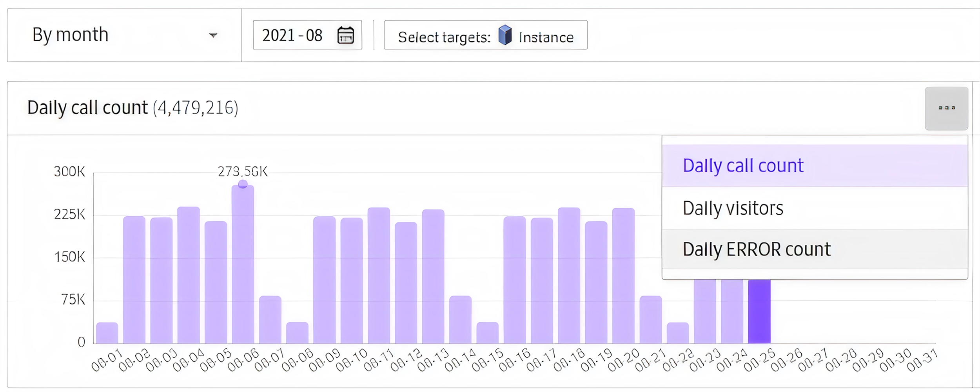The height and width of the screenshot is (392, 980).
Task: Select the 08-20 bar in chart
Action: tap(623, 275)
